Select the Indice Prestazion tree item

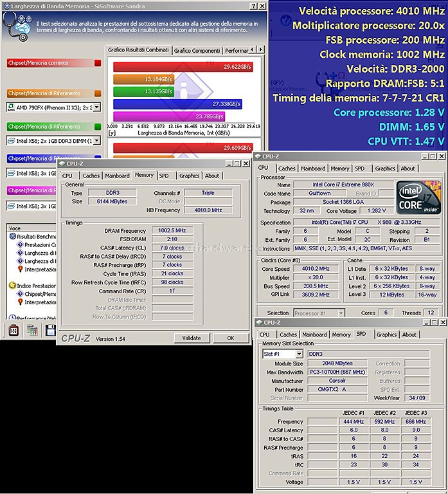point(37,286)
